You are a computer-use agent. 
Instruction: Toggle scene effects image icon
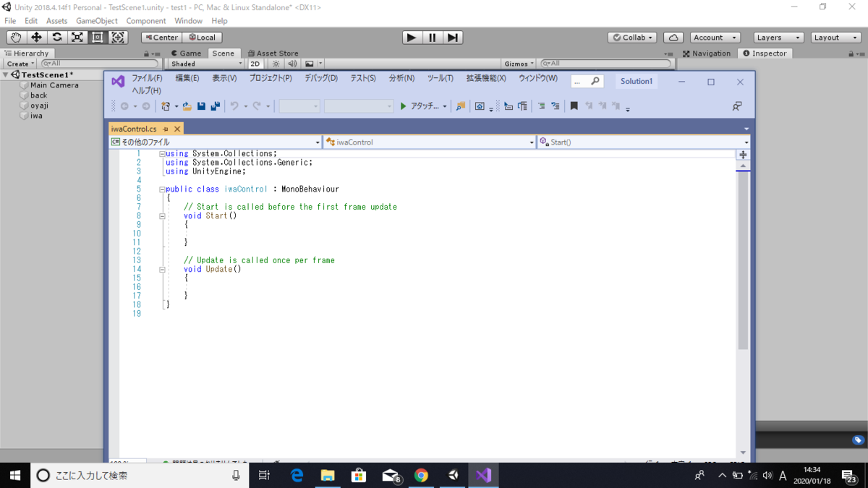310,64
